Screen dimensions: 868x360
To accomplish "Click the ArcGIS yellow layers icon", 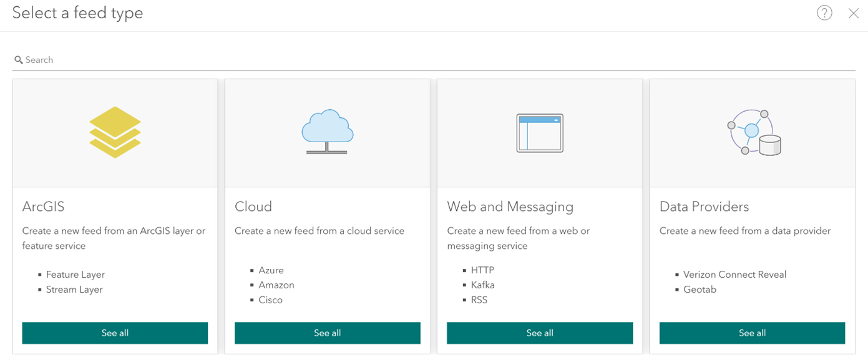I will click(x=115, y=132).
